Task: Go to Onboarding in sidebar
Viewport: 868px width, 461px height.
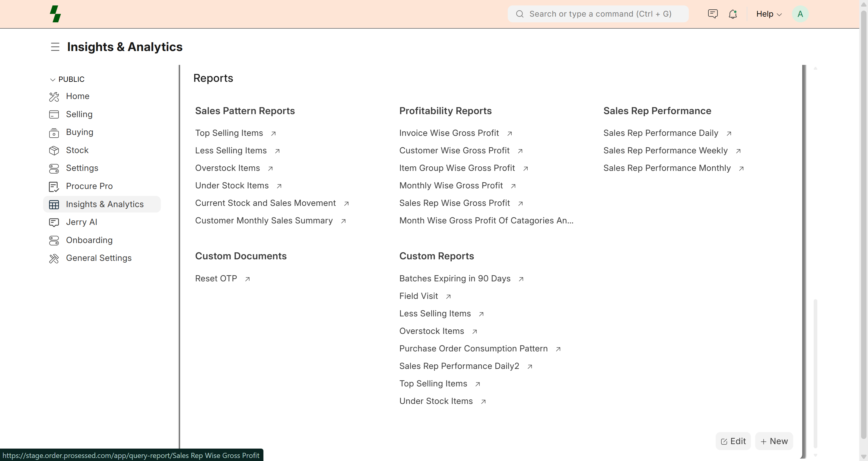Action: pyautogui.click(x=89, y=240)
